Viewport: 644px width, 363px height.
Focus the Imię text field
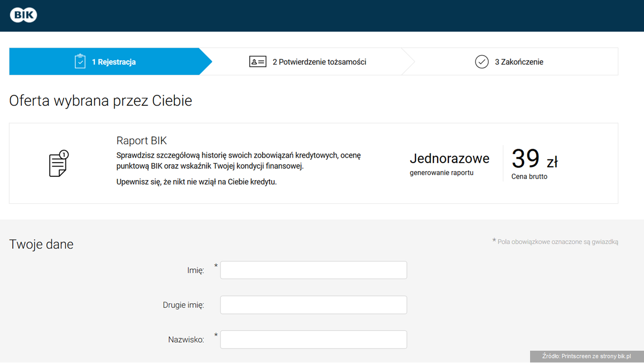(x=313, y=270)
